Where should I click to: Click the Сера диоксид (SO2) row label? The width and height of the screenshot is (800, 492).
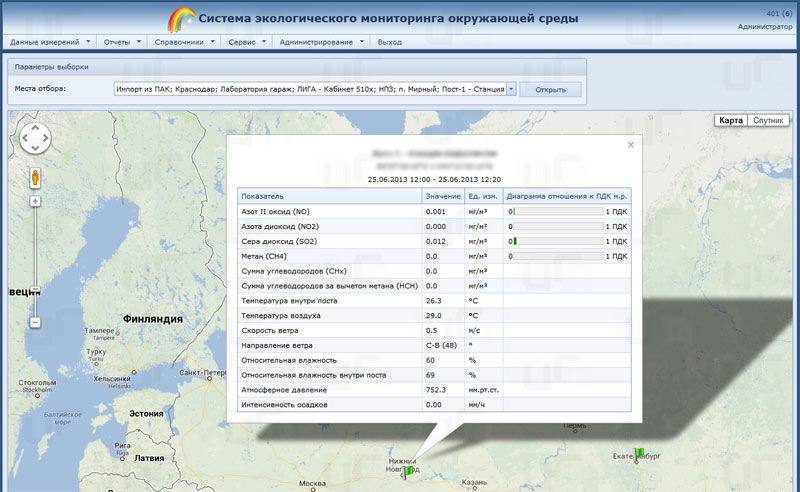pyautogui.click(x=279, y=241)
